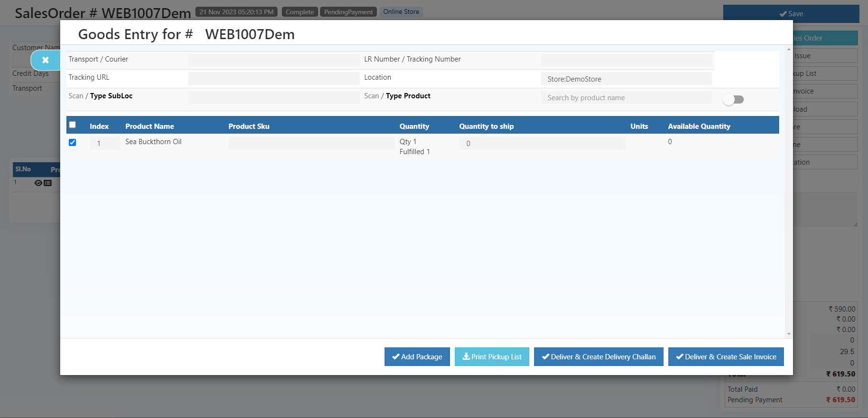This screenshot has width=868, height=418.
Task: Click the Online Store badge
Action: point(401,12)
